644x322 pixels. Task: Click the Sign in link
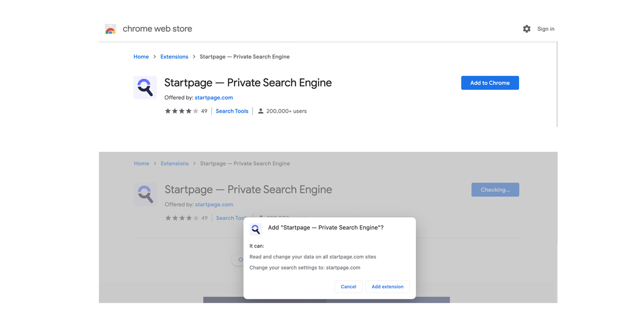coord(546,29)
